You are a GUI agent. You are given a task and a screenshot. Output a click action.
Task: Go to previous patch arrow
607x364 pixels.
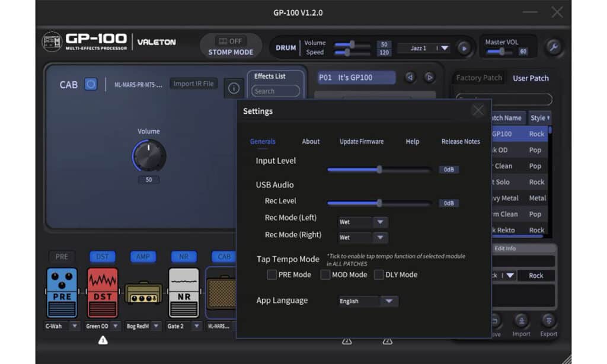(410, 77)
